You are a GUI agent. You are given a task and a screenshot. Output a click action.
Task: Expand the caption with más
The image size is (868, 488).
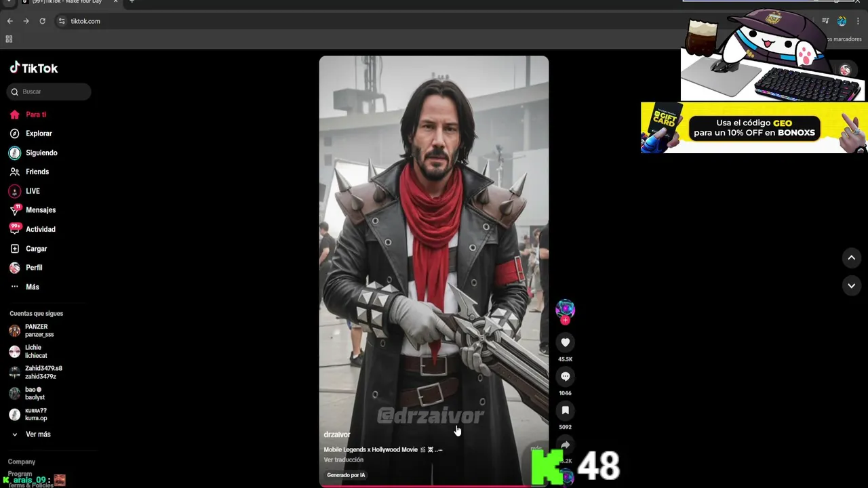click(536, 449)
